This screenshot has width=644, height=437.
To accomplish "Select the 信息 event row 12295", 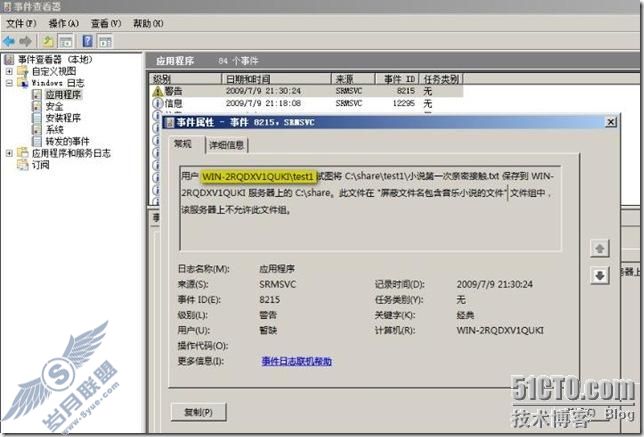I will [x=307, y=103].
